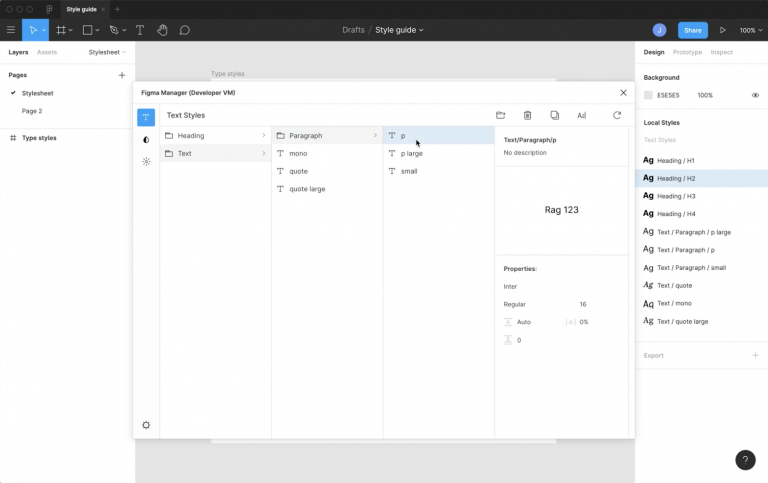Click the Share button
Screen dimensions: 768x483
[693, 30]
